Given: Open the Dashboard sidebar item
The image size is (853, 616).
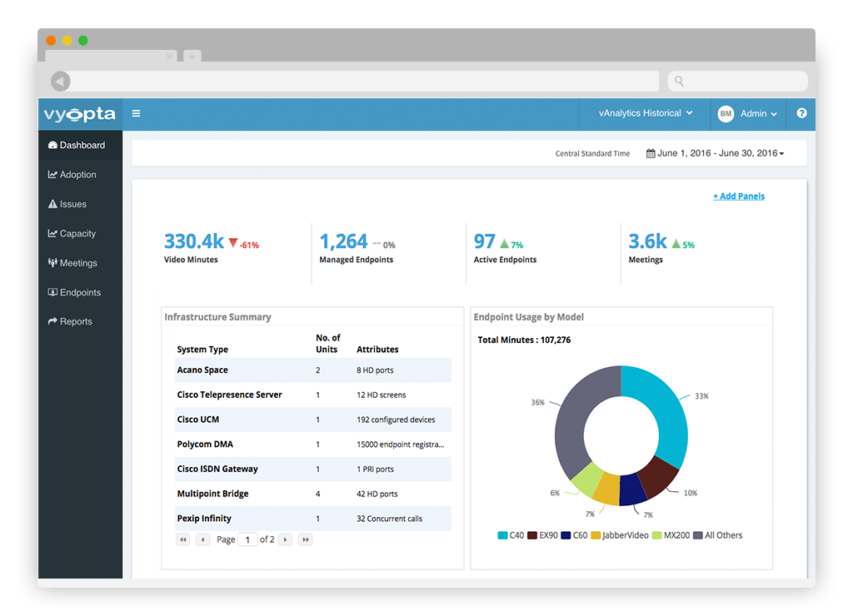Looking at the screenshot, I should (x=81, y=145).
